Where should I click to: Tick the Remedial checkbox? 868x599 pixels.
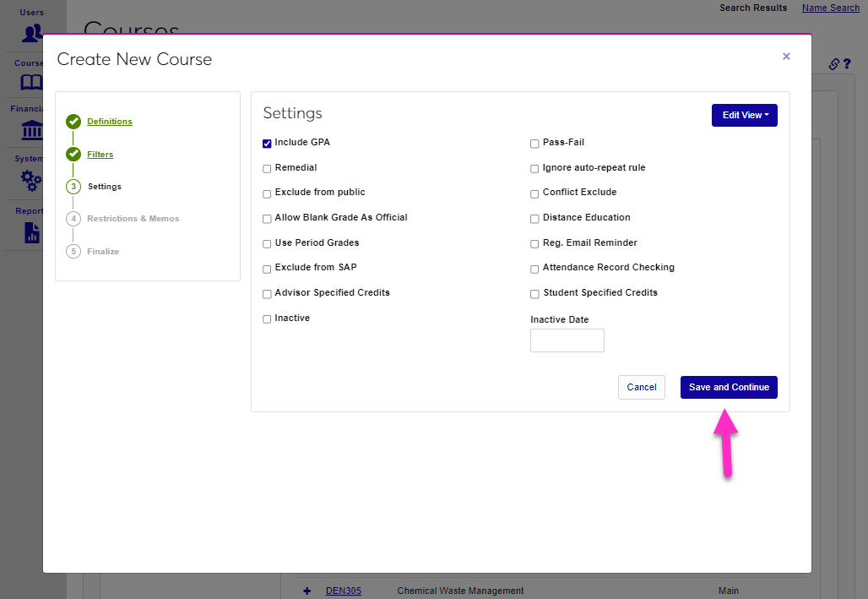pos(267,169)
